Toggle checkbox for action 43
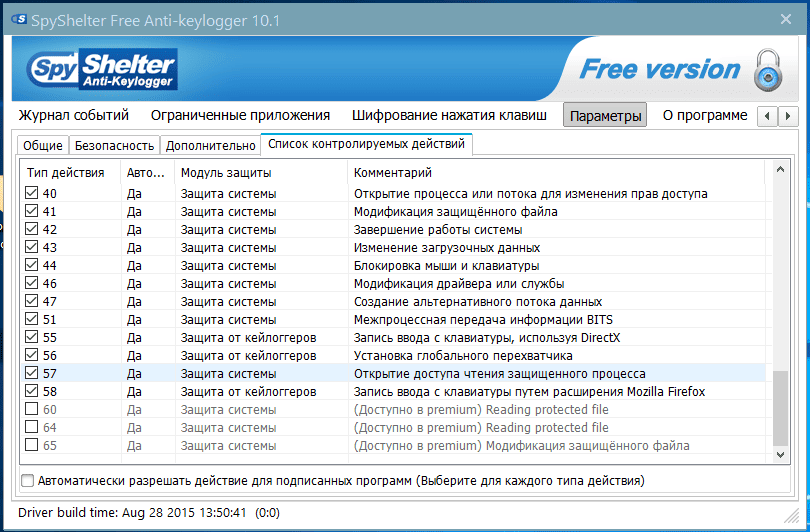 coord(32,247)
